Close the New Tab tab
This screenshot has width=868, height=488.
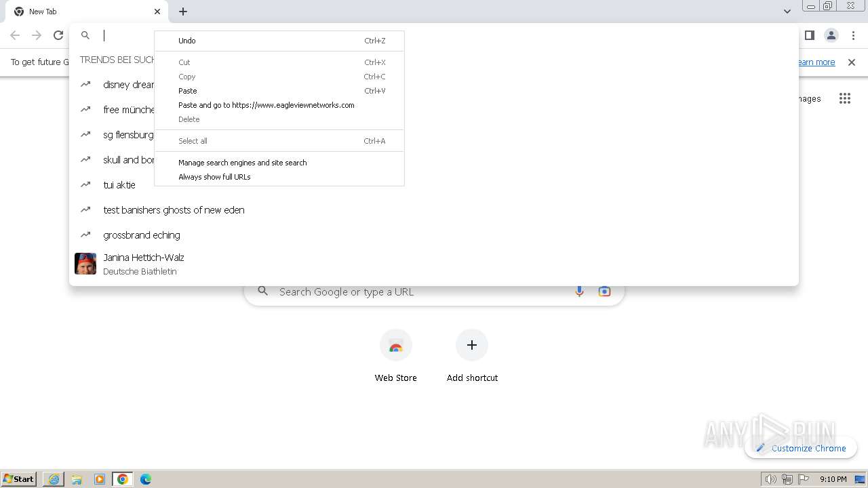157,12
